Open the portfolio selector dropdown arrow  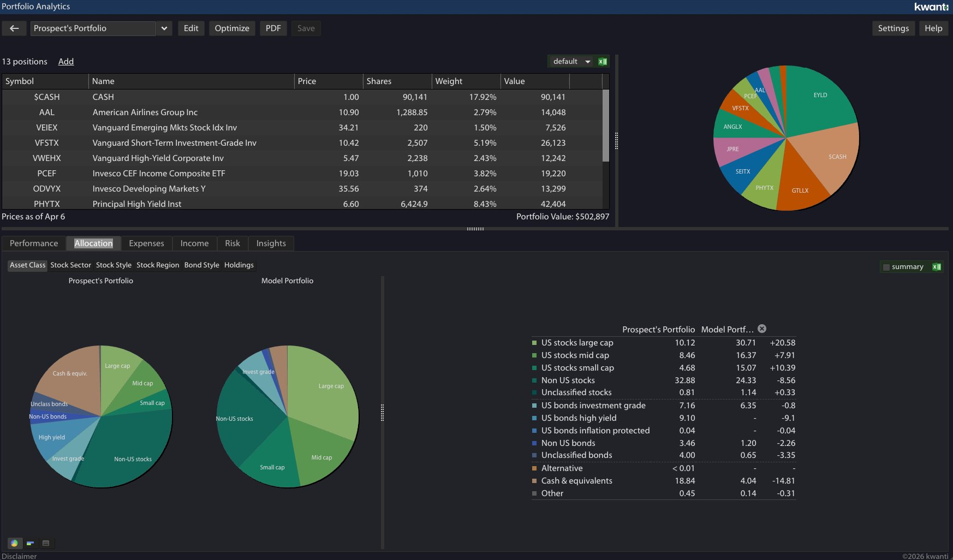click(x=164, y=28)
